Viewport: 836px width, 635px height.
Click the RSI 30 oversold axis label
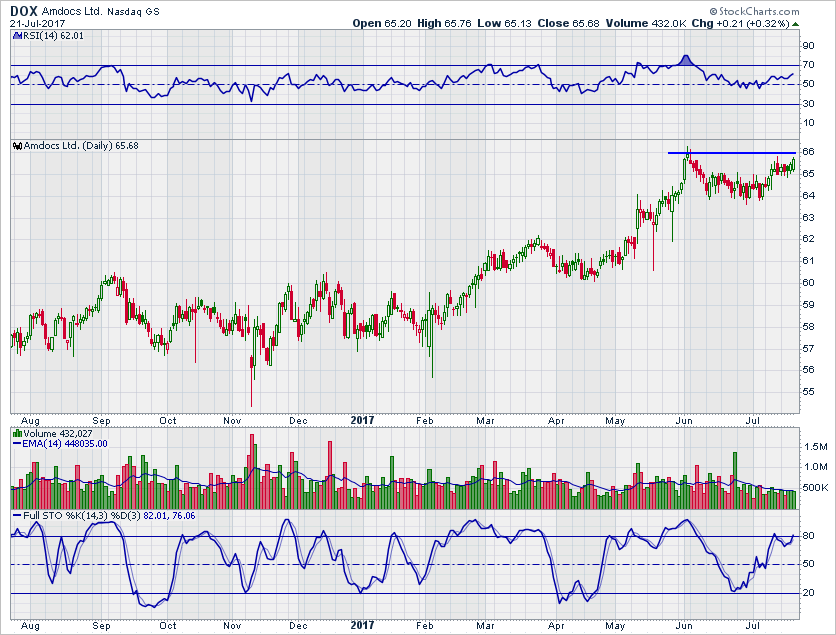pos(809,103)
